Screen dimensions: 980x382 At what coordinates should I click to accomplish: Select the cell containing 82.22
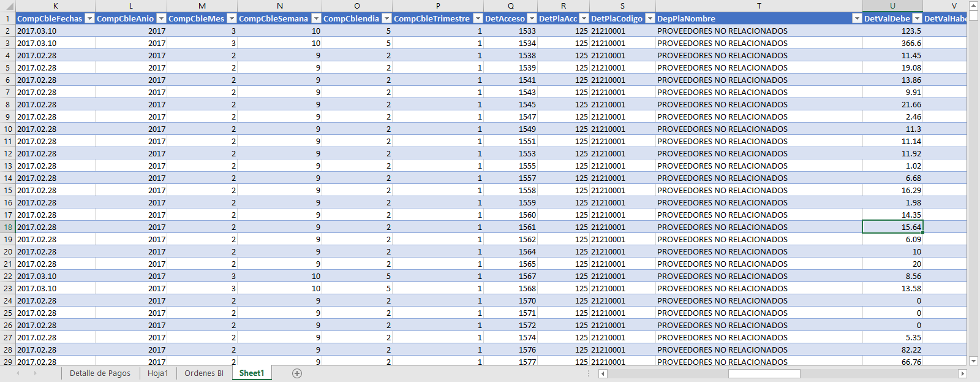tap(892, 350)
